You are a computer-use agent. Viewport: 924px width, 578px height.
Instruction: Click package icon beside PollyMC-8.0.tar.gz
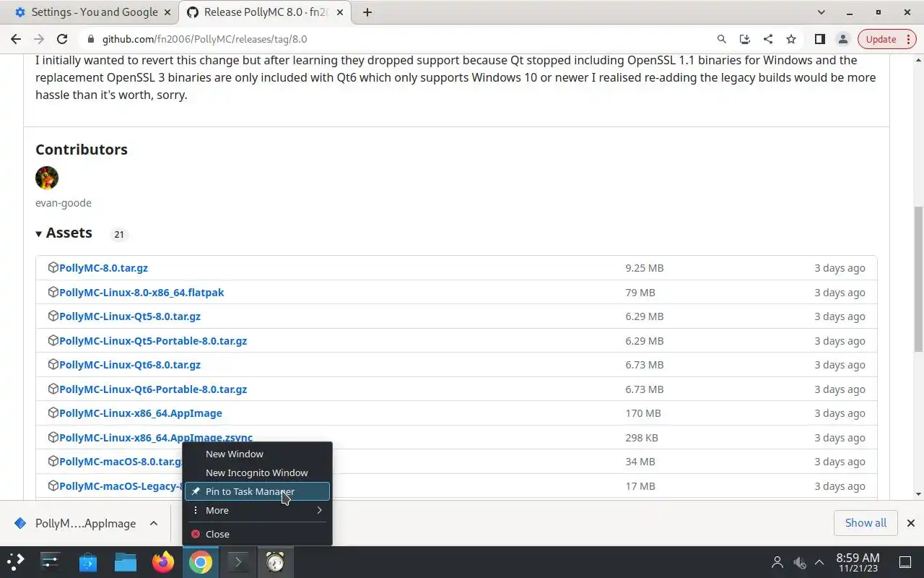coord(53,267)
